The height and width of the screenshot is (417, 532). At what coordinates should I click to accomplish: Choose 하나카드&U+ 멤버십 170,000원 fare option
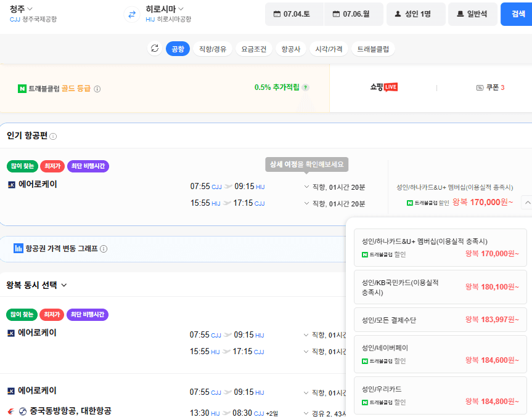click(x=440, y=248)
